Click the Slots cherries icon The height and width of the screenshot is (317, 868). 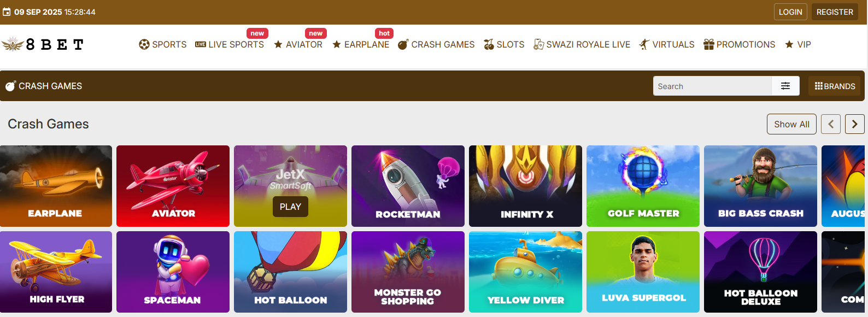point(489,44)
